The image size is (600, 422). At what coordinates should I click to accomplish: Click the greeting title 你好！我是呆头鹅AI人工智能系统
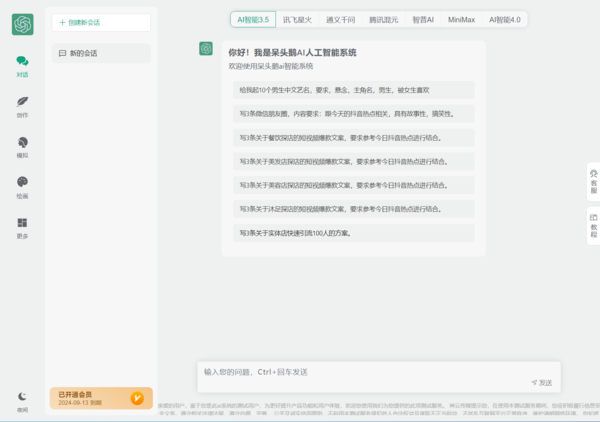tap(292, 53)
